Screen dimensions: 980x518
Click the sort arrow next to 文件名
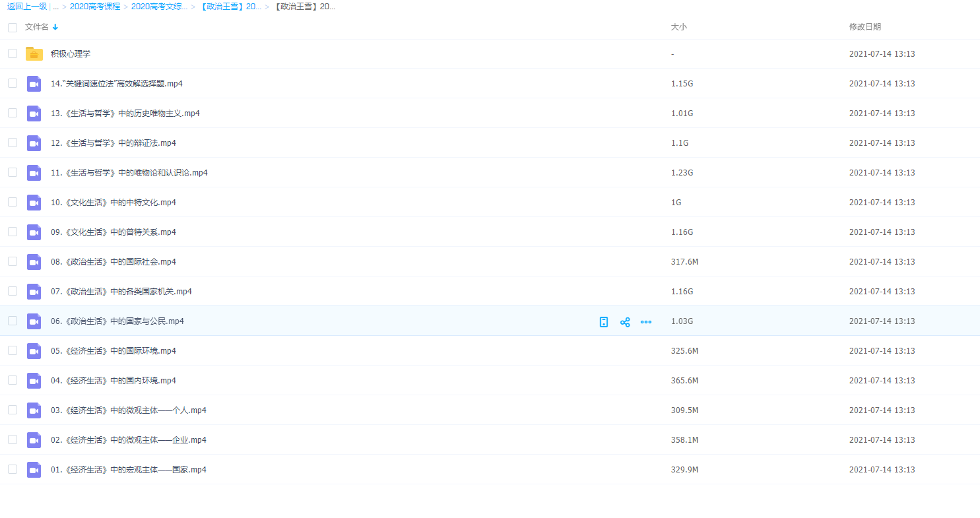point(55,27)
